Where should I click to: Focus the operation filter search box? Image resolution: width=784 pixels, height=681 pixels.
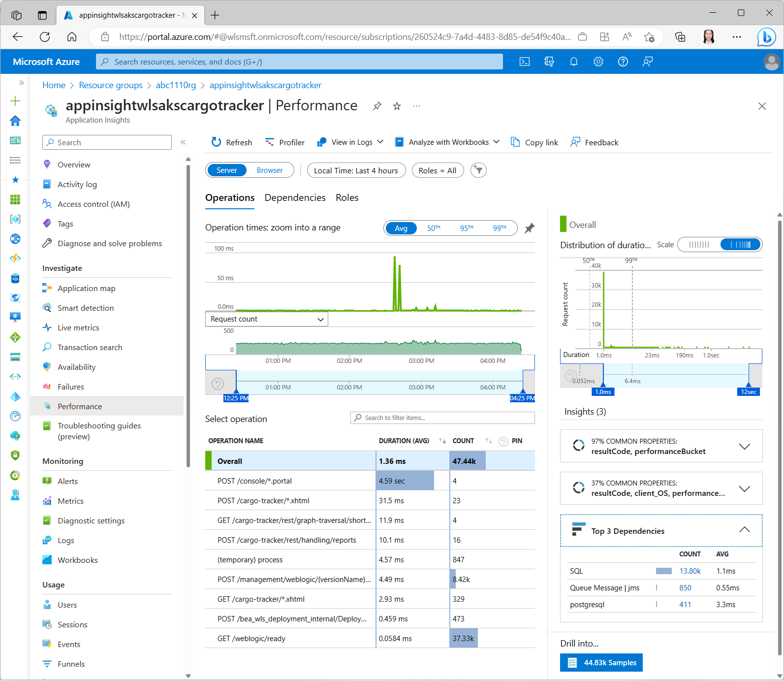442,418
